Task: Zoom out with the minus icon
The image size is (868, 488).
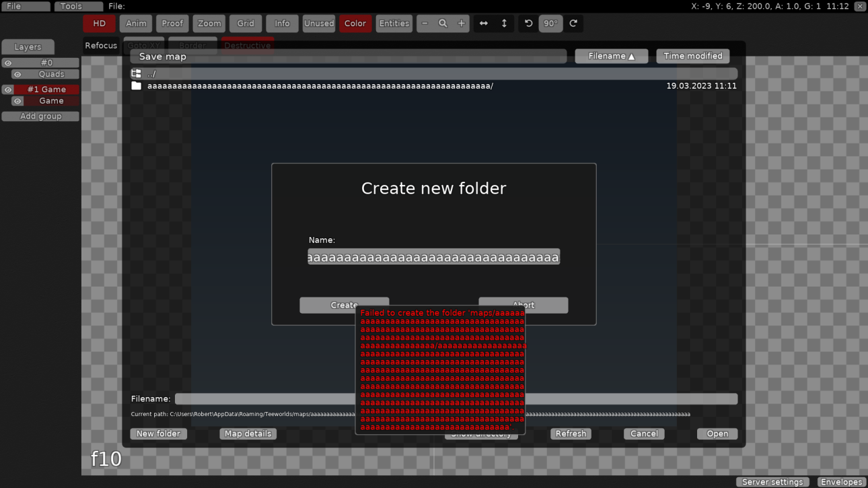Action: click(425, 23)
